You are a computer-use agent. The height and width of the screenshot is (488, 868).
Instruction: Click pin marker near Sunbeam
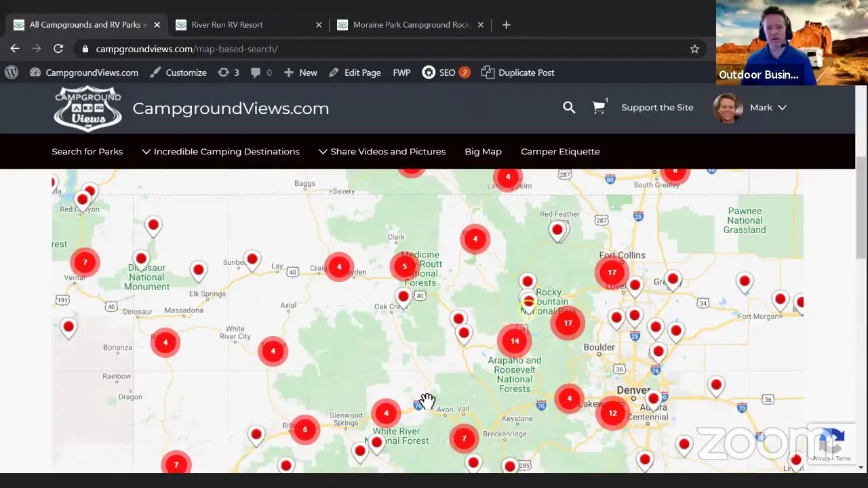[252, 260]
